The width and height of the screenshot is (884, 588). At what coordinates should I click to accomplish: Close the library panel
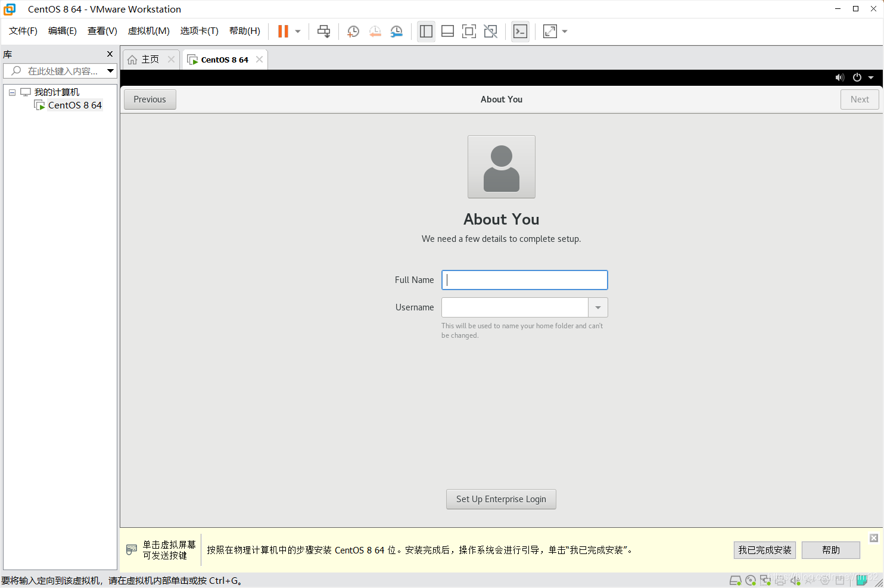point(110,54)
